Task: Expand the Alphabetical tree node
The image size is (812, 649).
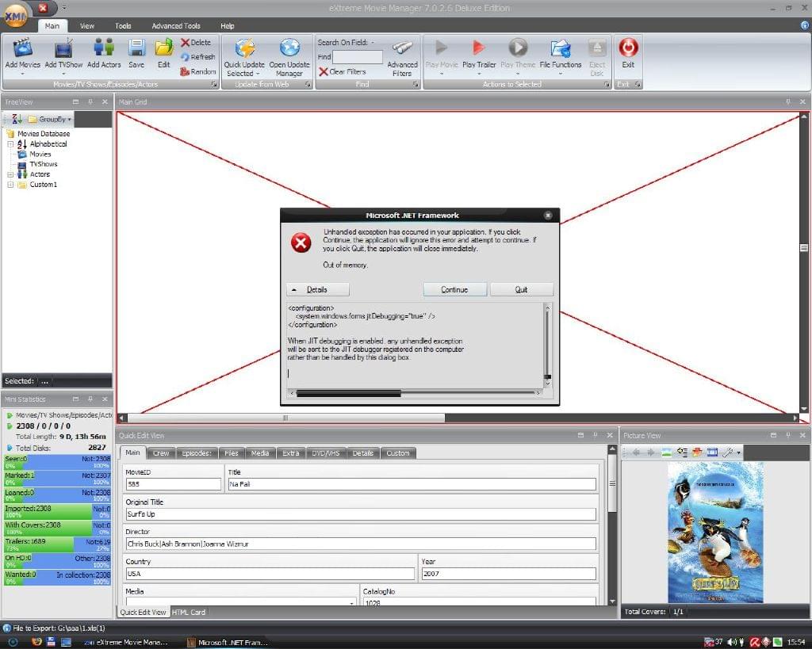Action: pos(10,144)
